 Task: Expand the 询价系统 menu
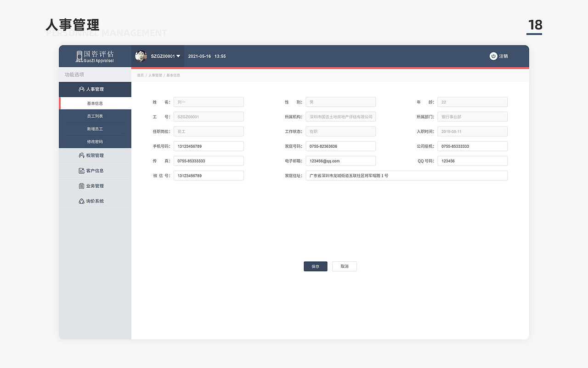pos(95,201)
